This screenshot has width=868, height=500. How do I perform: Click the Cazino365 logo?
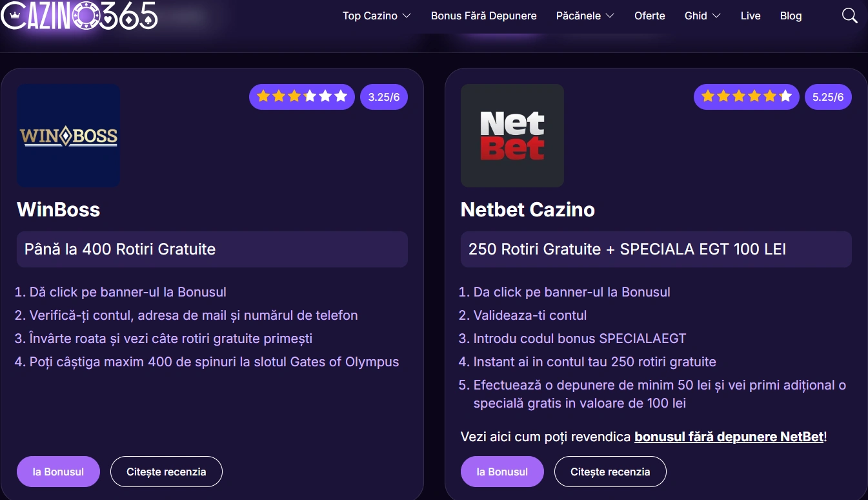pos(79,16)
